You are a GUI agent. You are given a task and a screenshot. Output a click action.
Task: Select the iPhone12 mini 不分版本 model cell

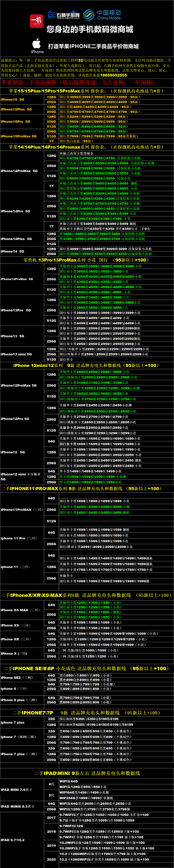click(x=22, y=476)
